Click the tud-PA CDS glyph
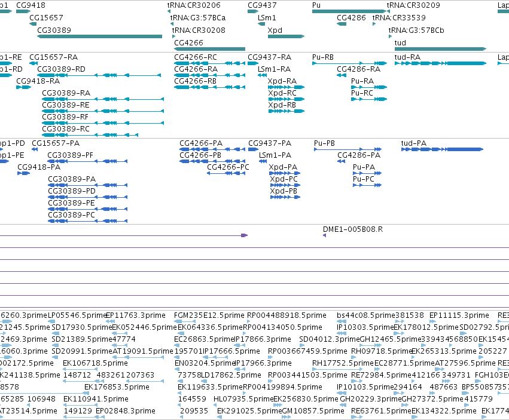The image size is (509, 420). pos(442,149)
